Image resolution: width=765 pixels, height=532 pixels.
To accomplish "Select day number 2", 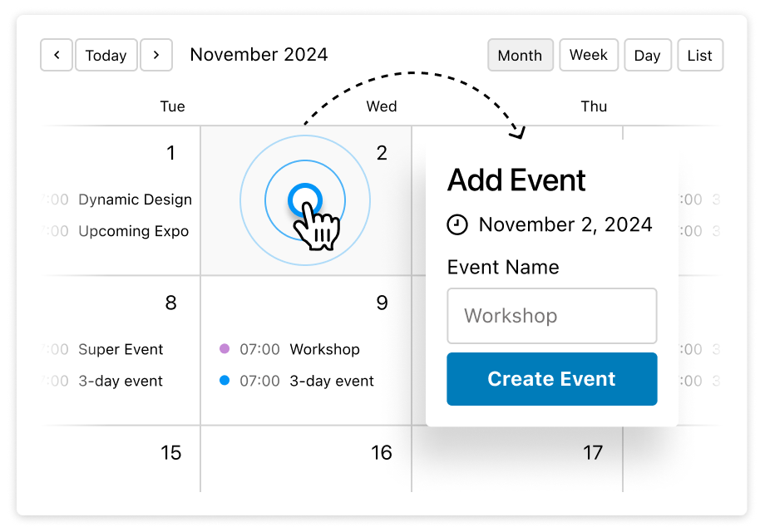I will pos(382,153).
